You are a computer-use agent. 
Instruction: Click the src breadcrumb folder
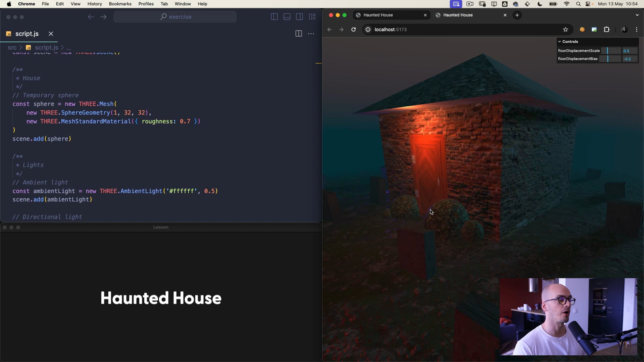[x=12, y=47]
